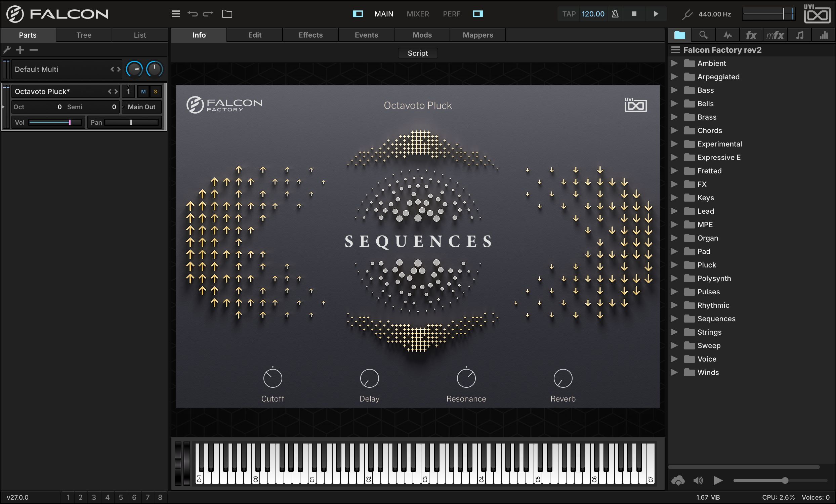Viewport: 836px width, 504px height.
Task: Open the Falcon Factory rev2 list menu
Action: coord(675,50)
